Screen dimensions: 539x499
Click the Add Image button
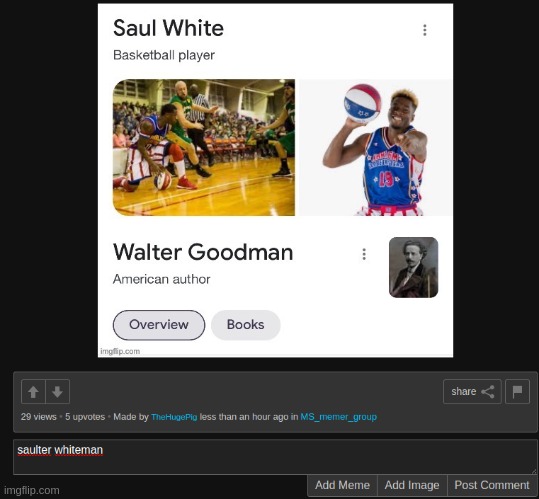(x=412, y=485)
